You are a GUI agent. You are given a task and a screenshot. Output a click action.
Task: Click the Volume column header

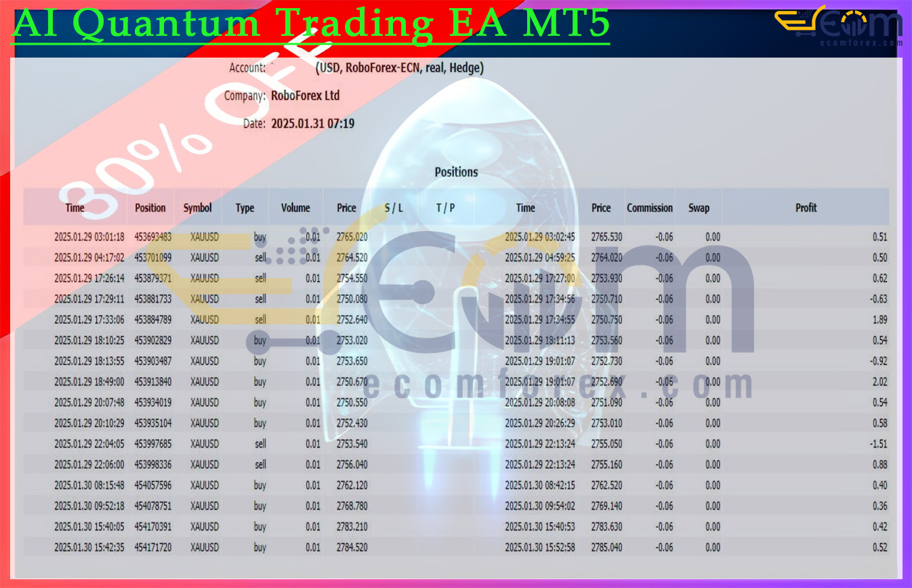click(x=295, y=208)
